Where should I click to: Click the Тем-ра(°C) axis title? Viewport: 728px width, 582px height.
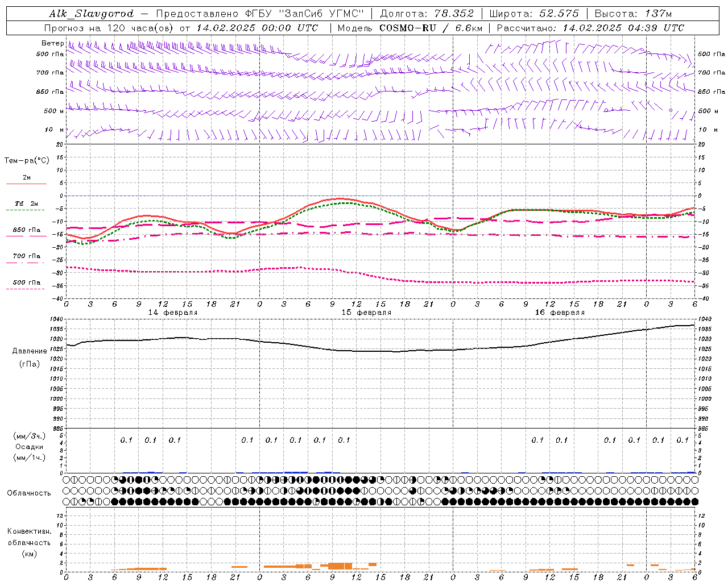(27, 161)
